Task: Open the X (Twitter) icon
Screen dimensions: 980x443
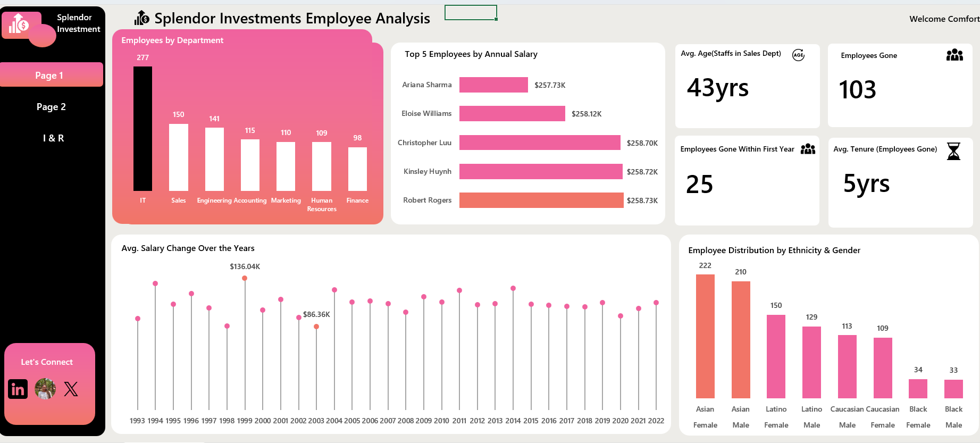Action: (71, 389)
